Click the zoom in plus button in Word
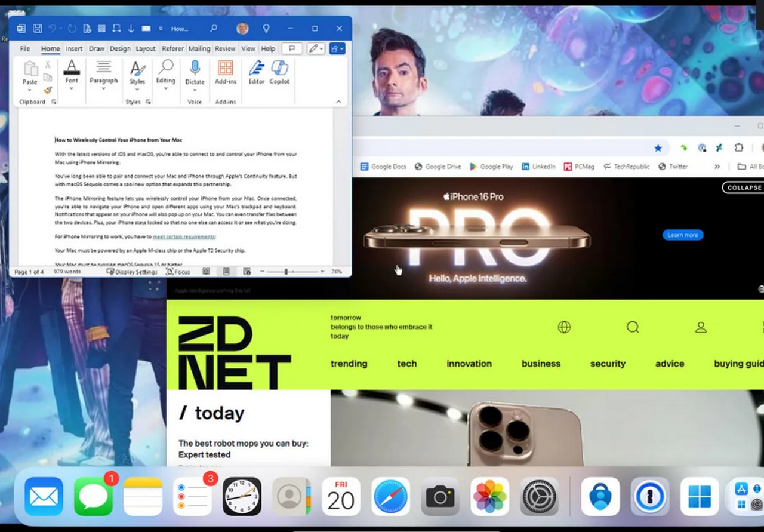 (x=322, y=272)
